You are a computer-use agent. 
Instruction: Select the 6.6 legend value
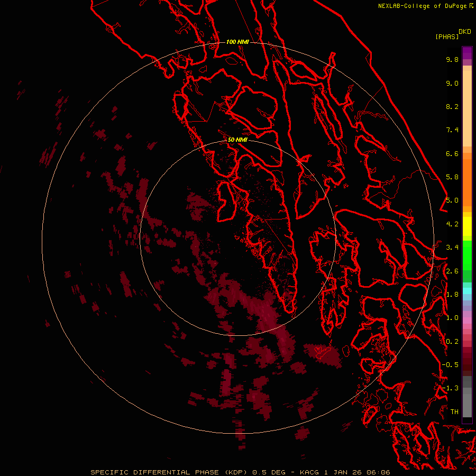pos(452,153)
